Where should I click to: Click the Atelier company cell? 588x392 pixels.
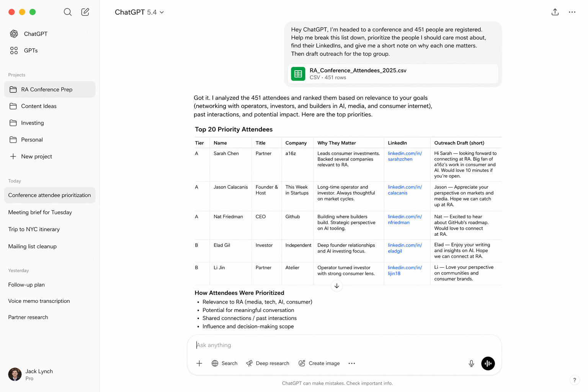tap(292, 268)
